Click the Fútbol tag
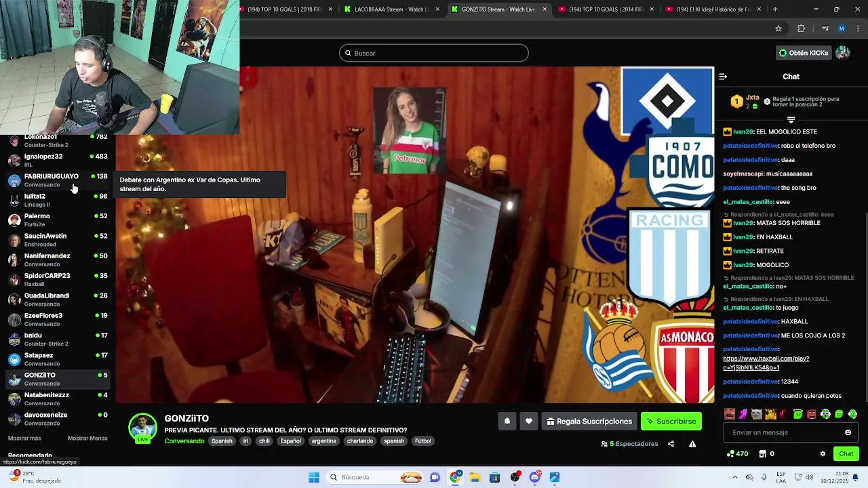 [x=423, y=441]
